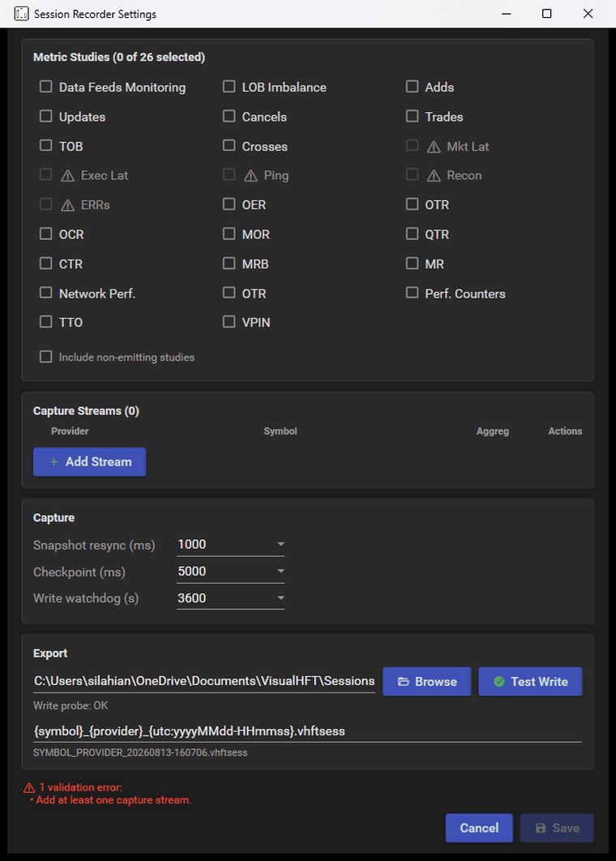616x861 pixels.
Task: Run the Test Write probe
Action: point(530,682)
